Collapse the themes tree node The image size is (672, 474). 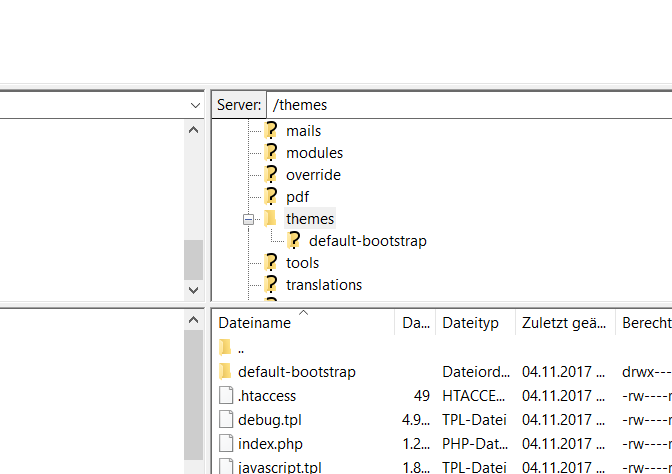[248, 219]
